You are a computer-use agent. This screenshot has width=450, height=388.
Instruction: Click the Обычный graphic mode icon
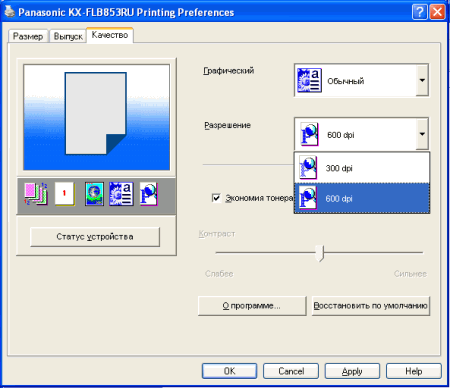coord(309,80)
